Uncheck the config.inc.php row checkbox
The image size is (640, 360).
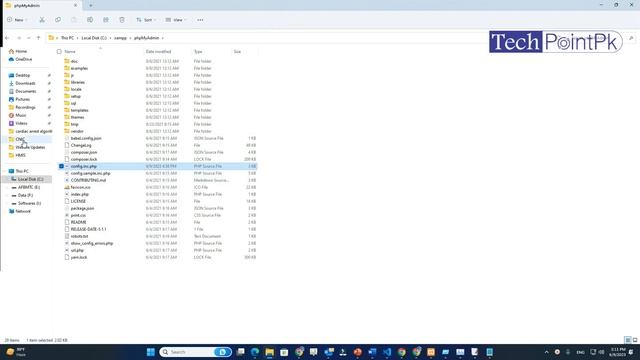61,167
